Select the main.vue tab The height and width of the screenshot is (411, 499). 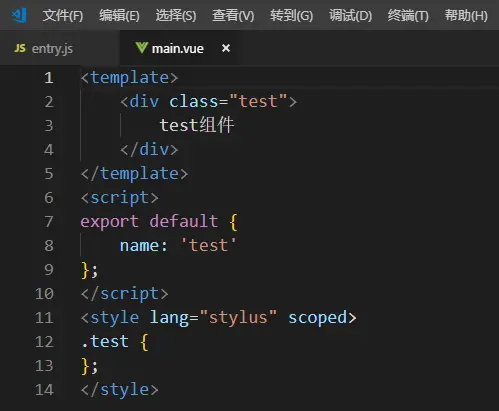pyautogui.click(x=179, y=48)
